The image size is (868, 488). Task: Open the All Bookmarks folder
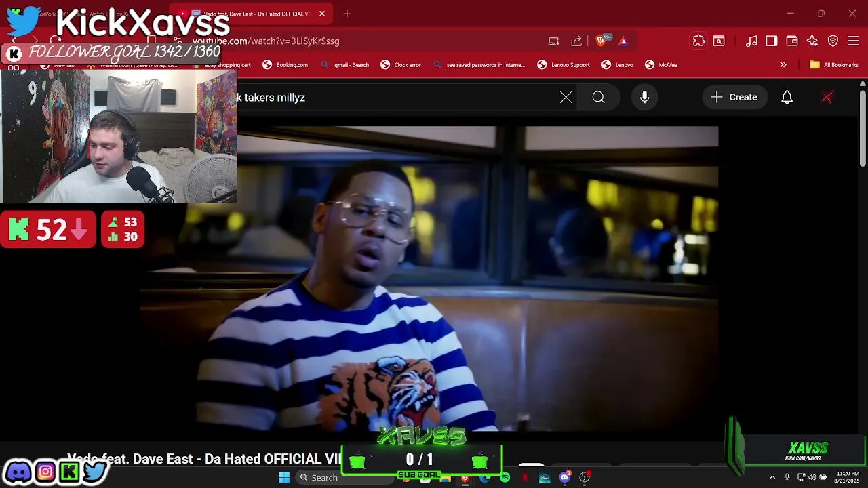click(834, 65)
